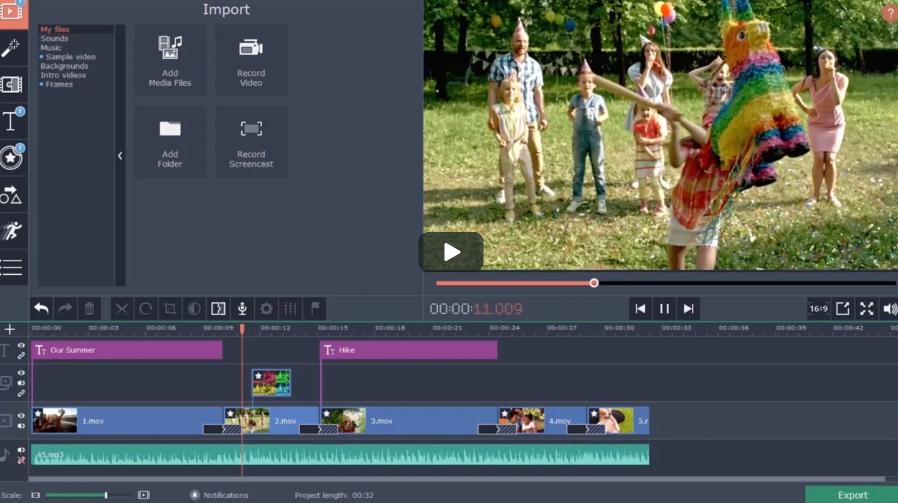This screenshot has width=898, height=503.
Task: Mute the audio track 45.mp3
Action: [21, 451]
